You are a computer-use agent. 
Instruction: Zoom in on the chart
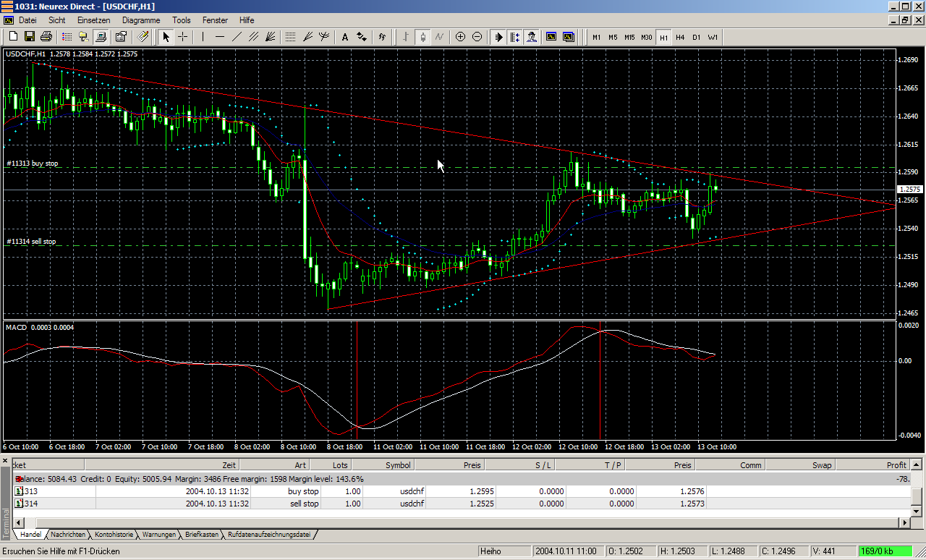click(x=460, y=37)
